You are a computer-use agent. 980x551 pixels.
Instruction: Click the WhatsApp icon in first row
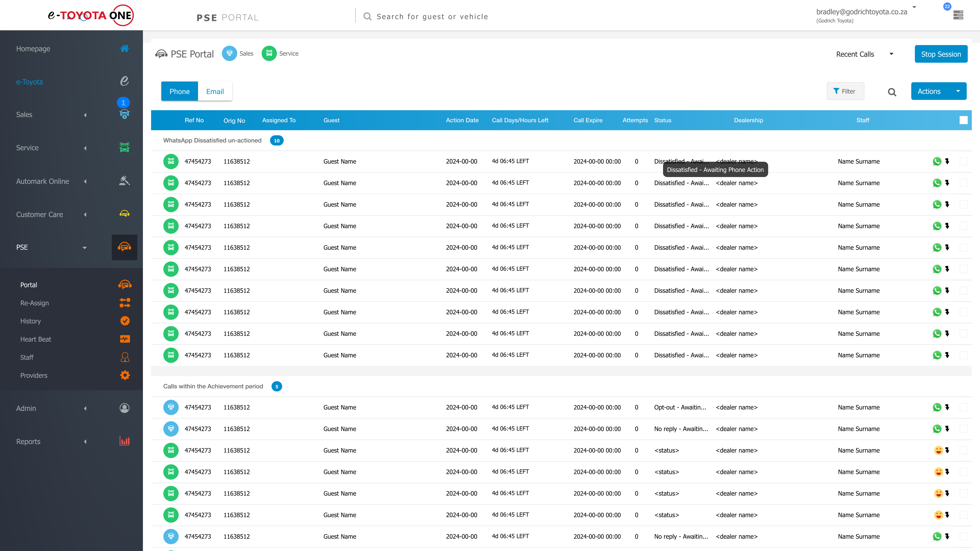[937, 161]
